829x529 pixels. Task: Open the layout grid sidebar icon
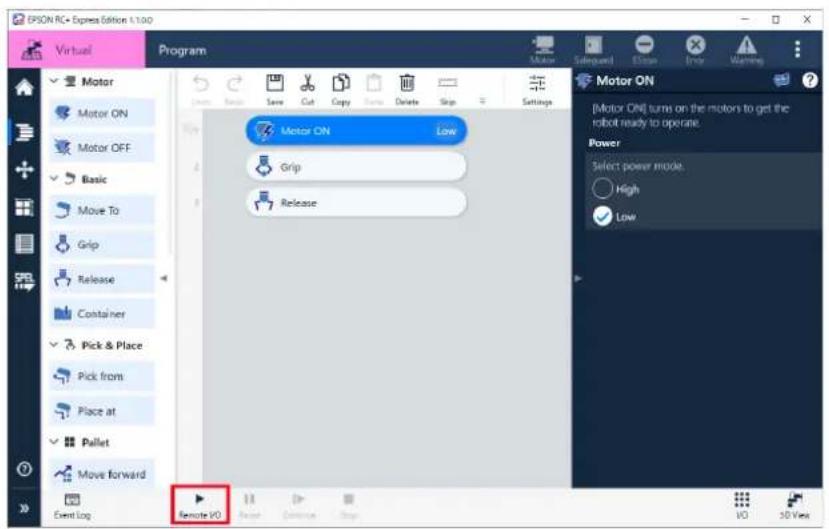pyautogui.click(x=24, y=207)
